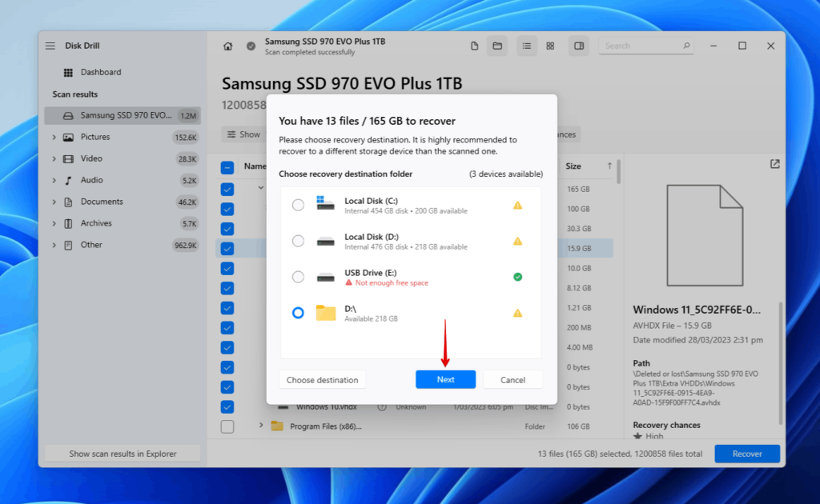Open the Show filter dropdown

tap(243, 134)
